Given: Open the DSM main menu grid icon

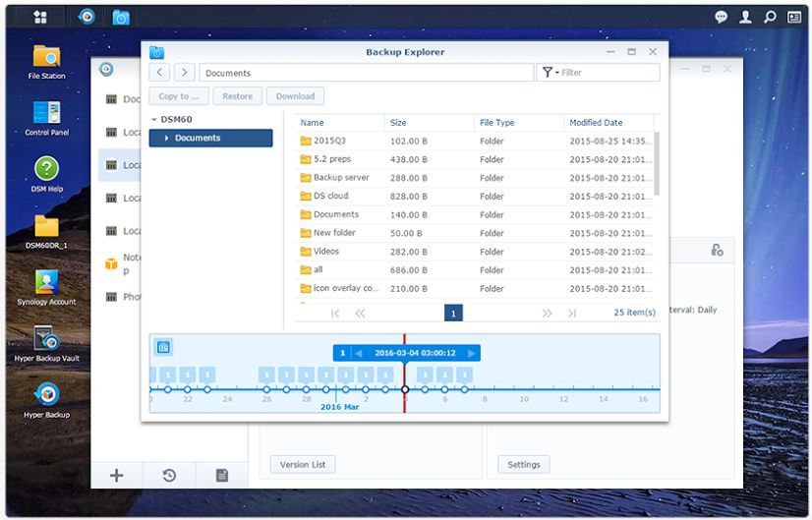Looking at the screenshot, I should click(40, 17).
